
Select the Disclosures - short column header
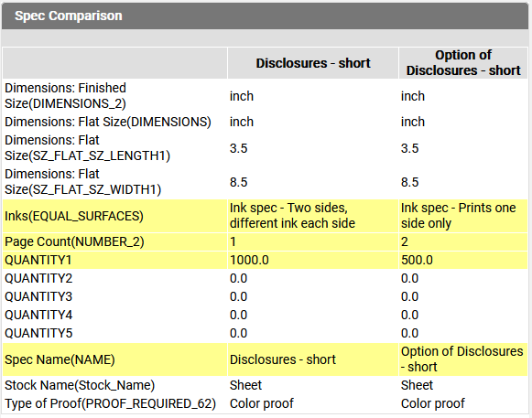pos(313,63)
